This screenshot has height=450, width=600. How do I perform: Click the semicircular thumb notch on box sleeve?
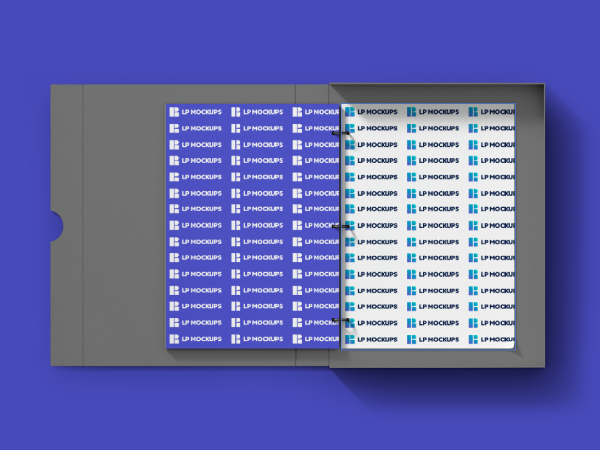tap(56, 226)
